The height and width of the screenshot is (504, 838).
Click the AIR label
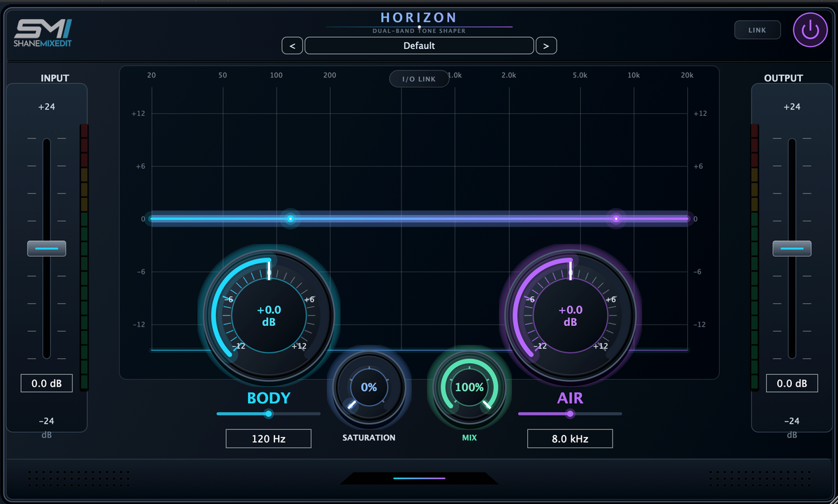click(570, 399)
